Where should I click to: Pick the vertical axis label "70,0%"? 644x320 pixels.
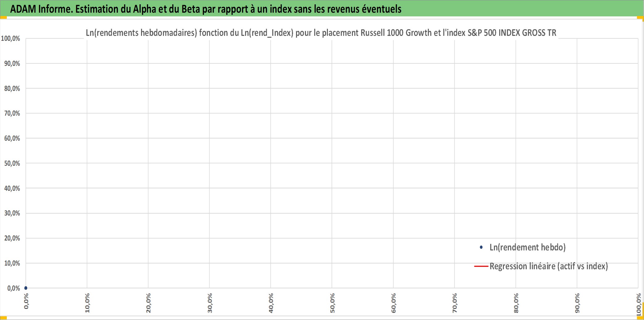click(12, 113)
